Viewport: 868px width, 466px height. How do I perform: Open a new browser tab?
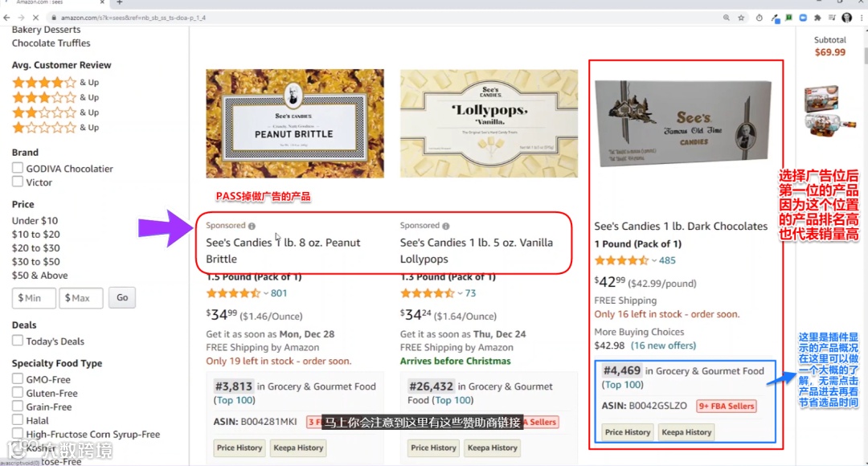pos(119,2)
